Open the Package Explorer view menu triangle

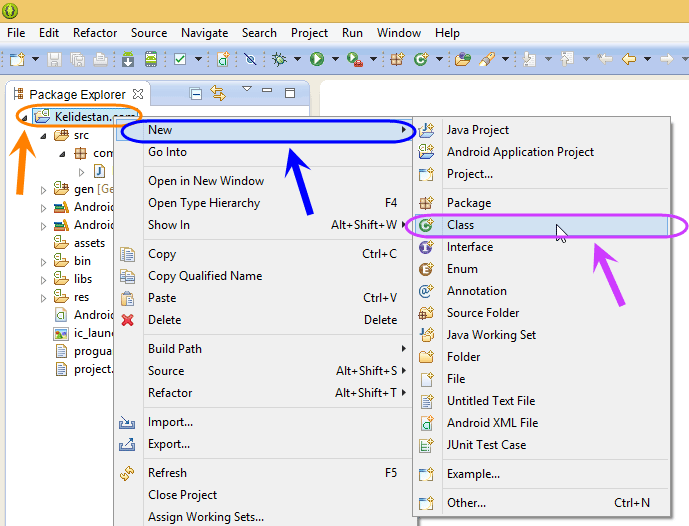247,89
